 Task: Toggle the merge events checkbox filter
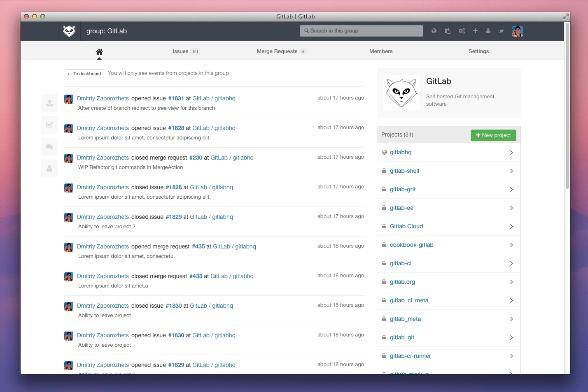[x=49, y=125]
